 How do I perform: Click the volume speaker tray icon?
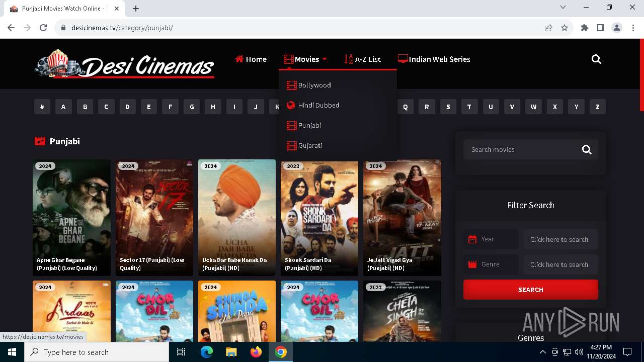click(579, 352)
